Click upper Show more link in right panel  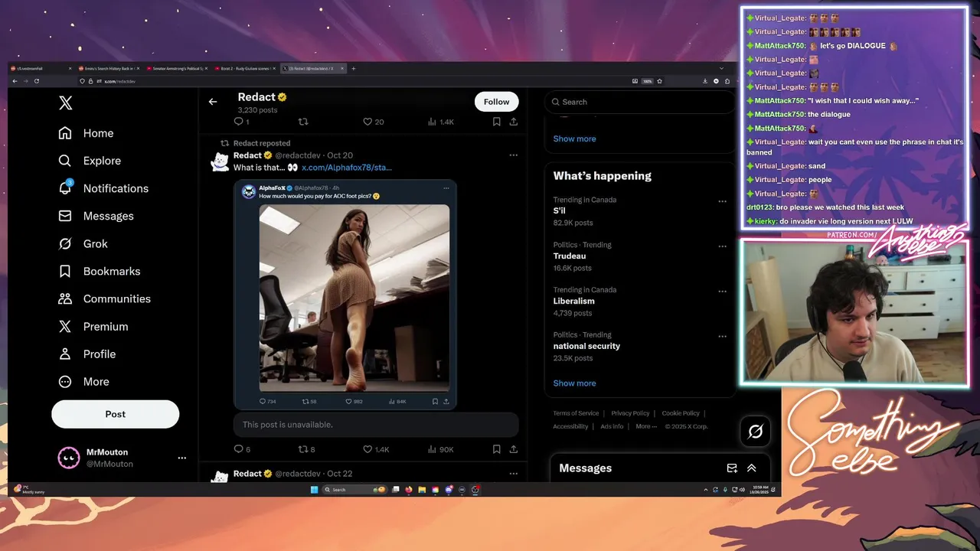coord(574,139)
